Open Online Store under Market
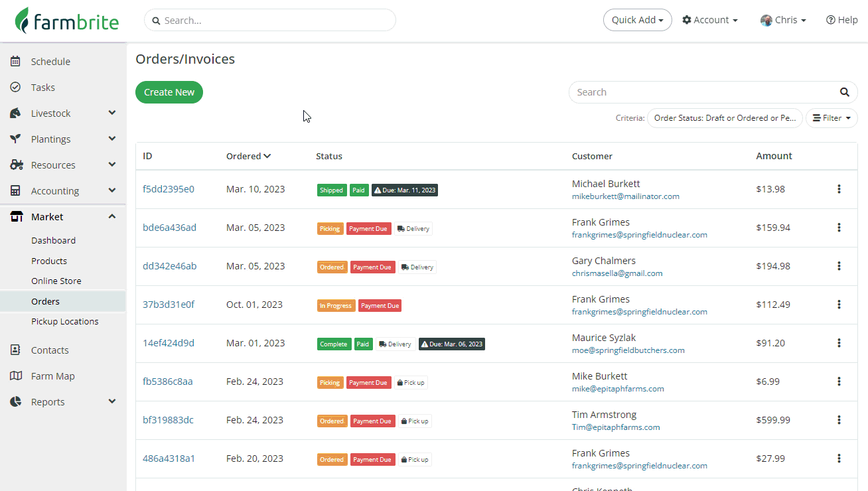This screenshot has width=868, height=491. [56, 281]
